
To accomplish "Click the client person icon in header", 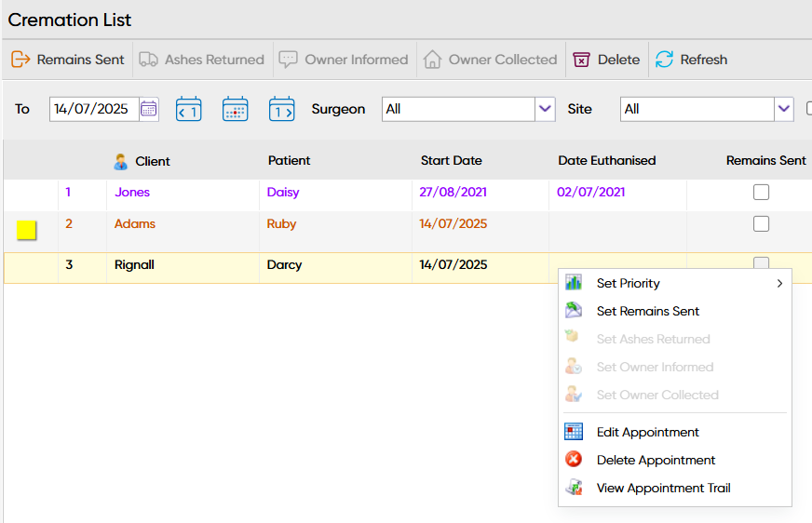I will (x=121, y=161).
